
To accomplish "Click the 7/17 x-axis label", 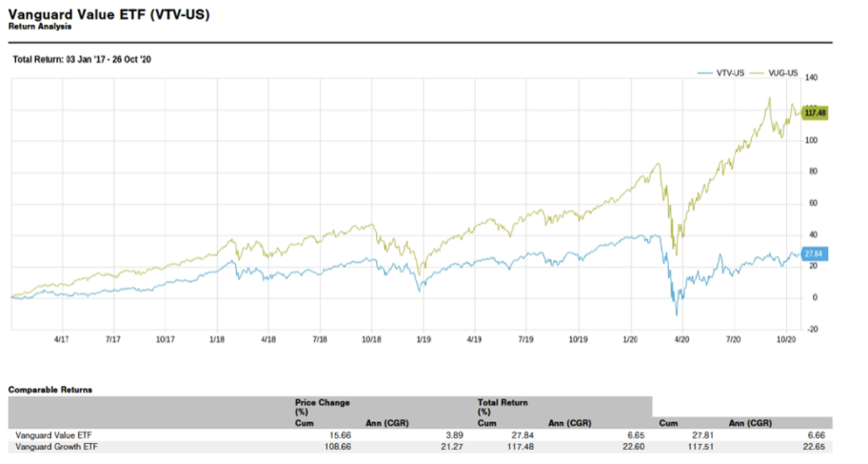I will [x=113, y=339].
